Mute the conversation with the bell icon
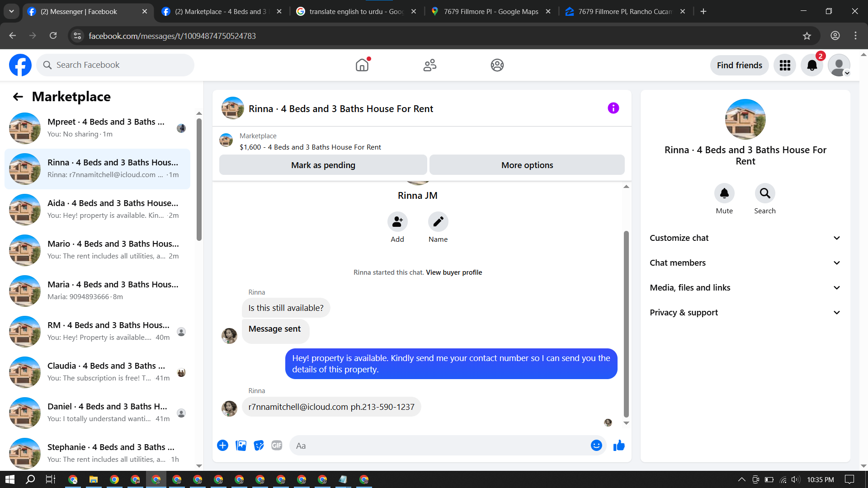Viewport: 868px width, 488px height. pos(724,193)
